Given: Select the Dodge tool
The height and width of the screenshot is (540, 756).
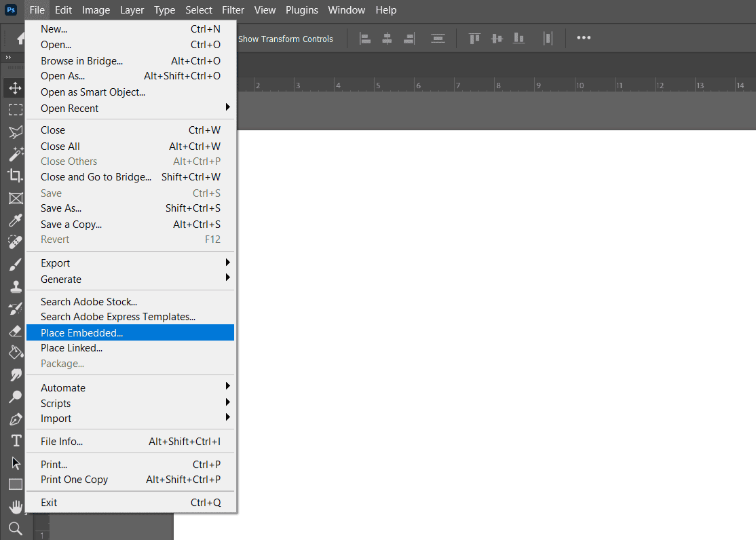Looking at the screenshot, I should click(x=16, y=397).
